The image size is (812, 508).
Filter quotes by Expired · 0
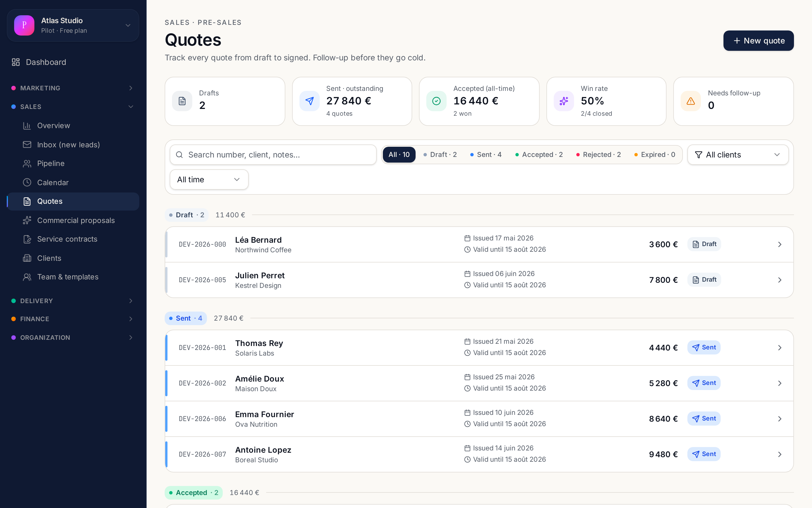point(655,155)
